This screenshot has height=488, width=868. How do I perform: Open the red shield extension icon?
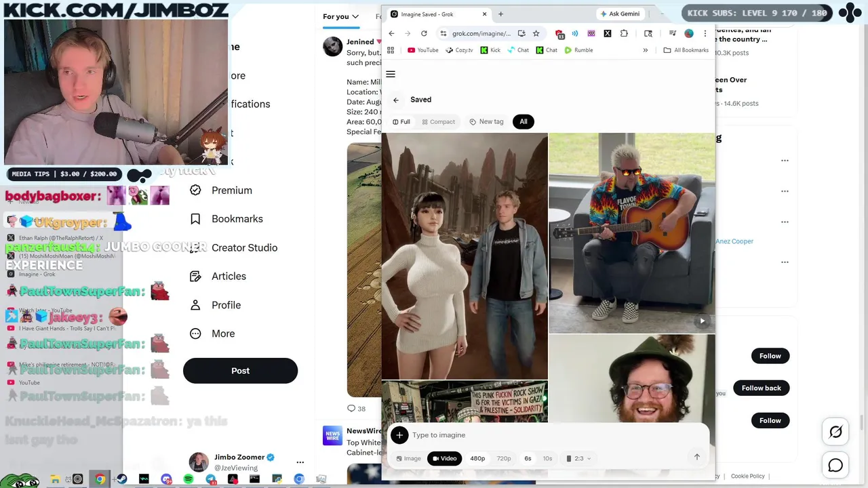(x=559, y=33)
